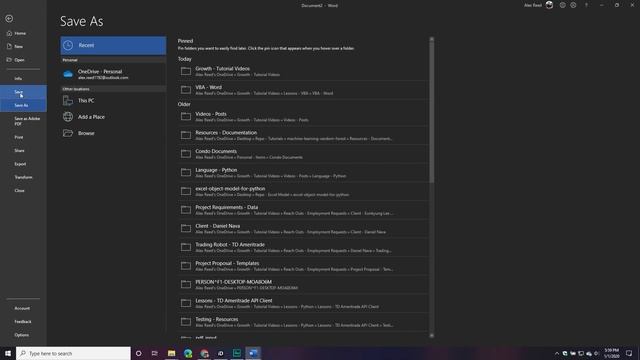The height and width of the screenshot is (360, 640).
Task: Open the PERSON~F1-DESKTOP-MOABO6M folder
Action: (x=303, y=284)
